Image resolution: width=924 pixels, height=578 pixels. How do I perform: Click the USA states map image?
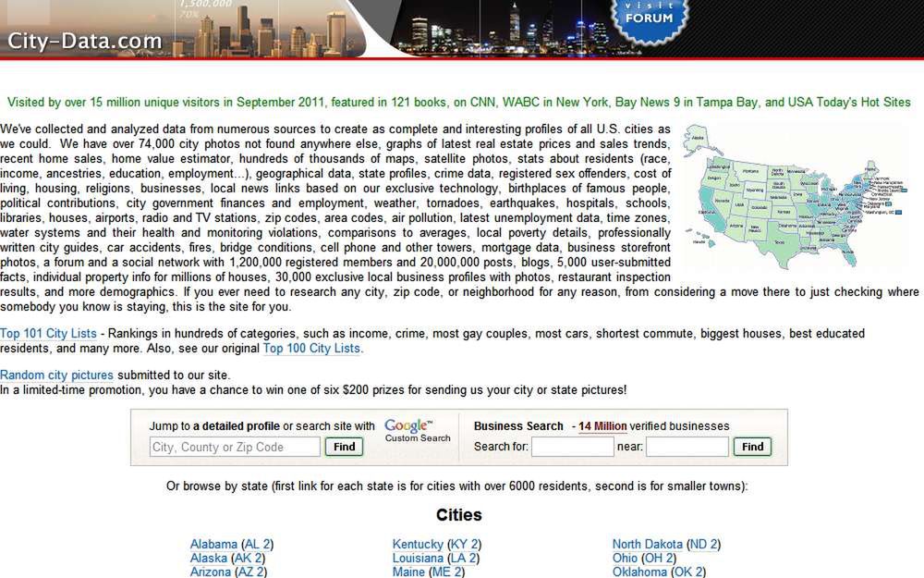796,198
